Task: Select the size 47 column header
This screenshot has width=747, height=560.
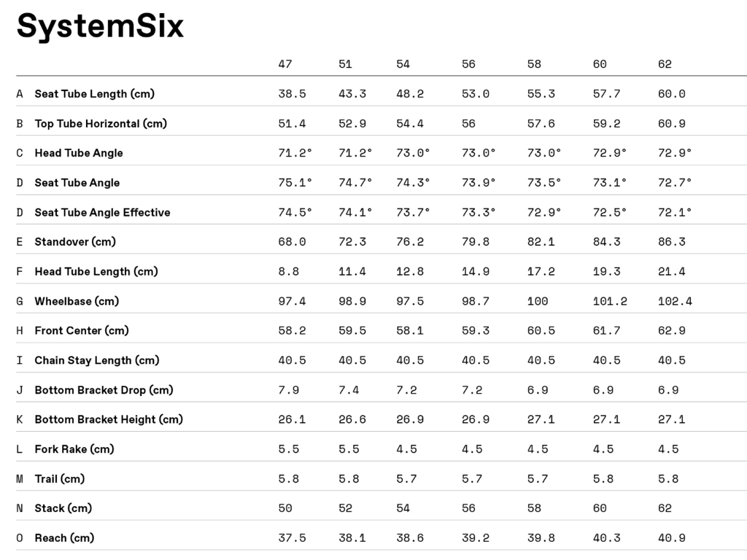Action: [x=285, y=64]
